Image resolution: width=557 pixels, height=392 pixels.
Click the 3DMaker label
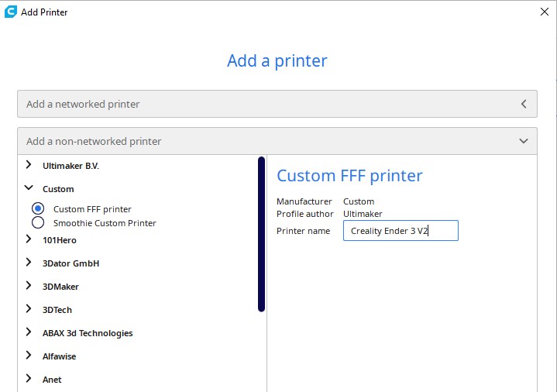(60, 287)
